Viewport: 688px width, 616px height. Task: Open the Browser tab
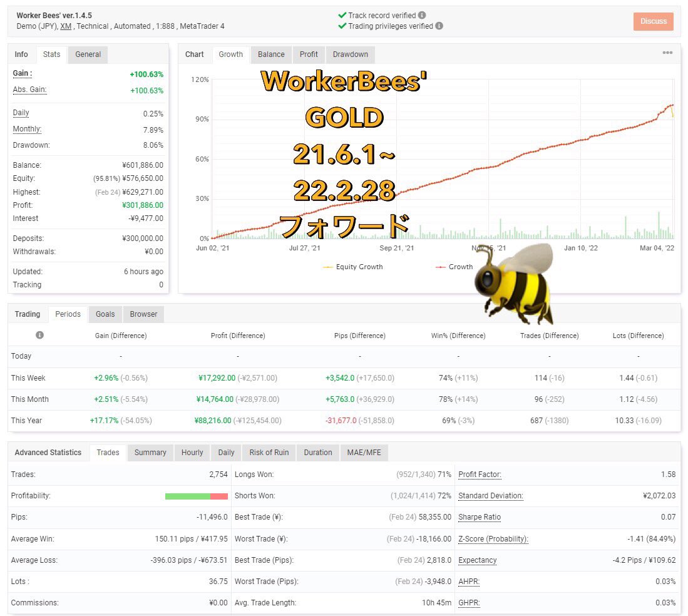coord(143,314)
